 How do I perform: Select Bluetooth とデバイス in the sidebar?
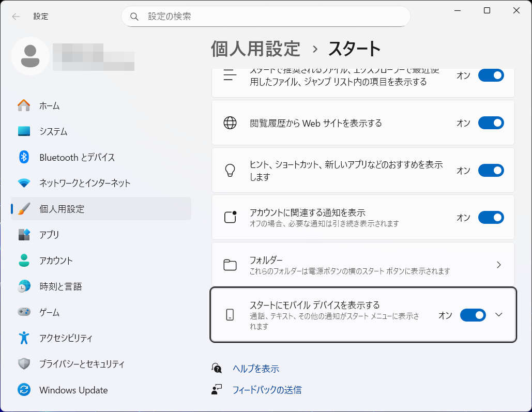pos(101,157)
